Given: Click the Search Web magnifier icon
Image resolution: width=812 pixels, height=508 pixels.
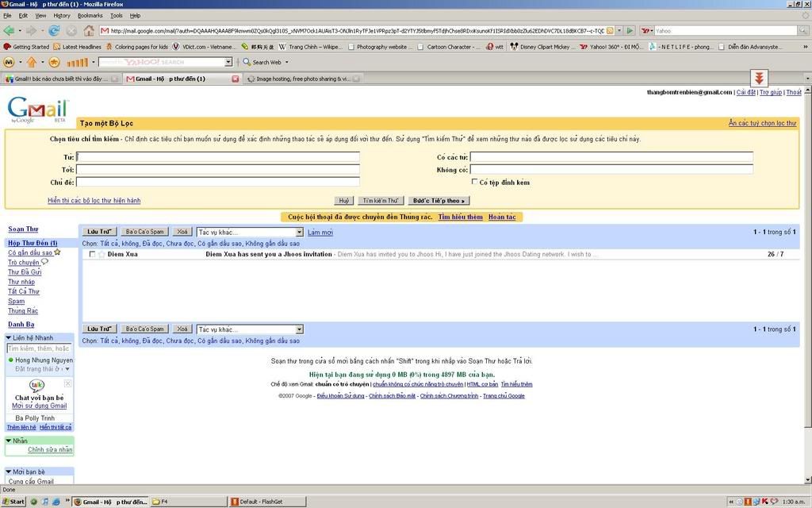Looking at the screenshot, I should pos(247,62).
